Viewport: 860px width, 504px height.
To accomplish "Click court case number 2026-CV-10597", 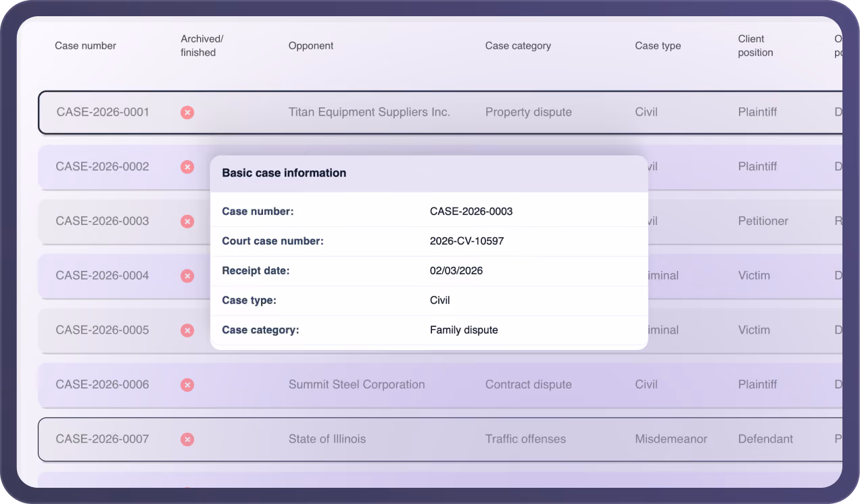I will [467, 241].
